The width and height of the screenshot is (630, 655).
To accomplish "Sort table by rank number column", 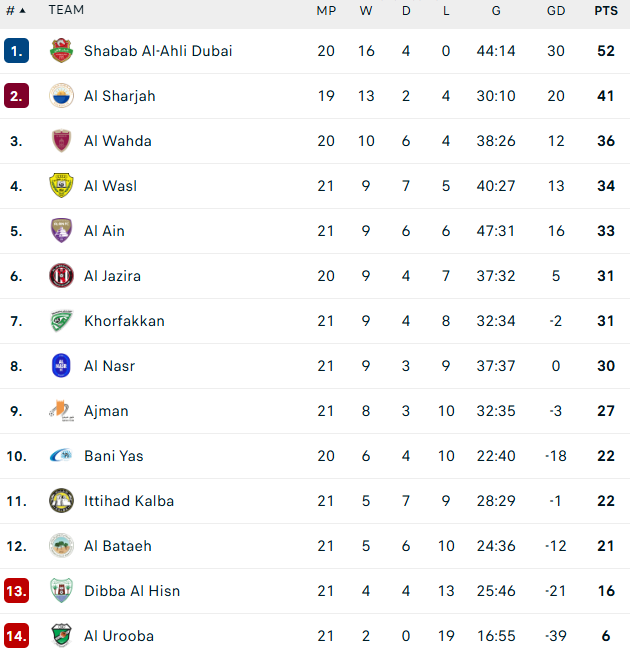I will (15, 10).
